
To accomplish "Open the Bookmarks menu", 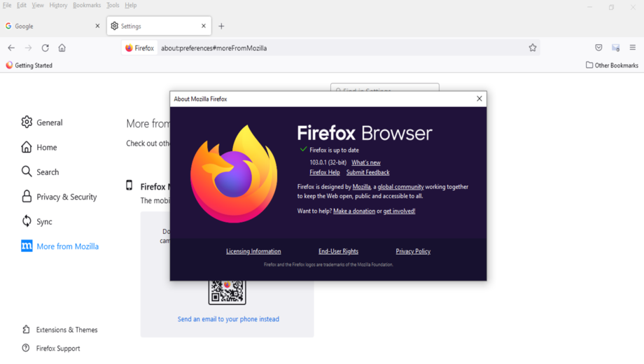I will pos(87,6).
